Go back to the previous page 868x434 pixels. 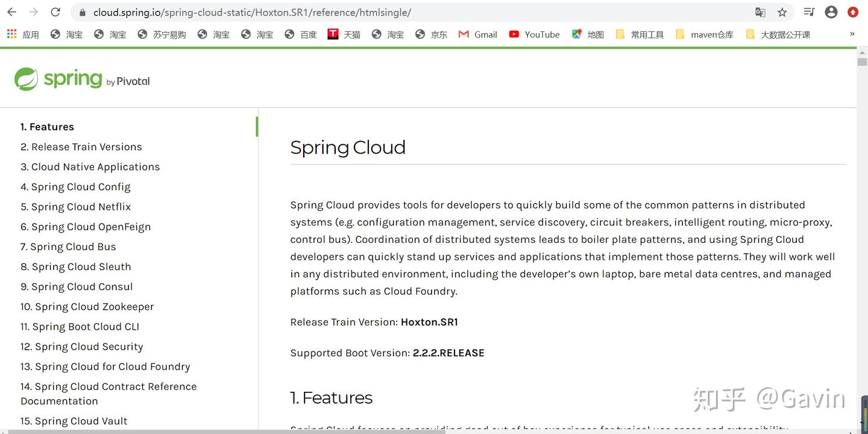pyautogui.click(x=13, y=12)
